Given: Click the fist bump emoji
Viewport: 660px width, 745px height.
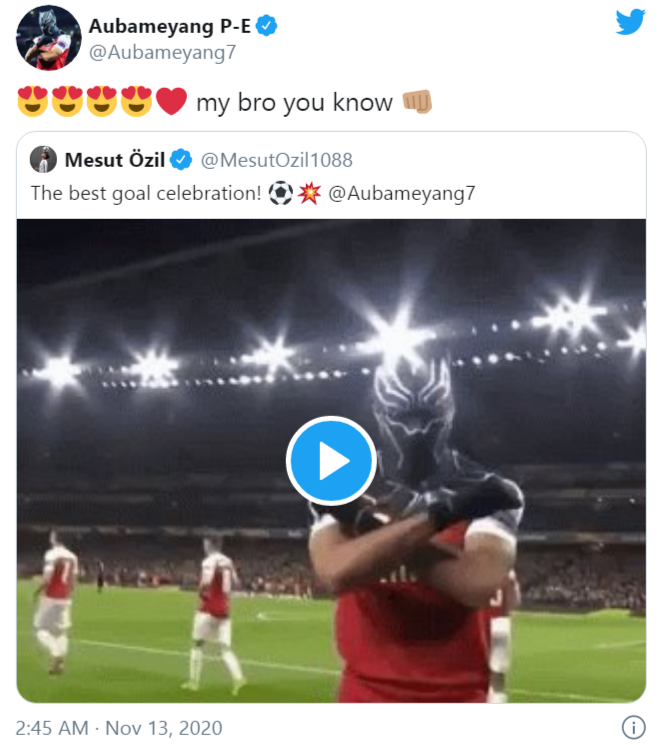Looking at the screenshot, I should point(416,102).
